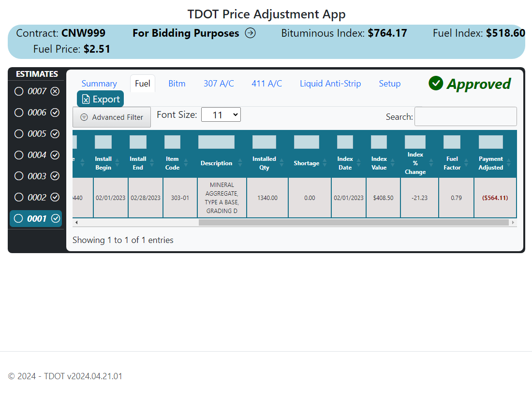Select estimate 0003 radio button
This screenshot has width=532, height=399.
[19, 176]
